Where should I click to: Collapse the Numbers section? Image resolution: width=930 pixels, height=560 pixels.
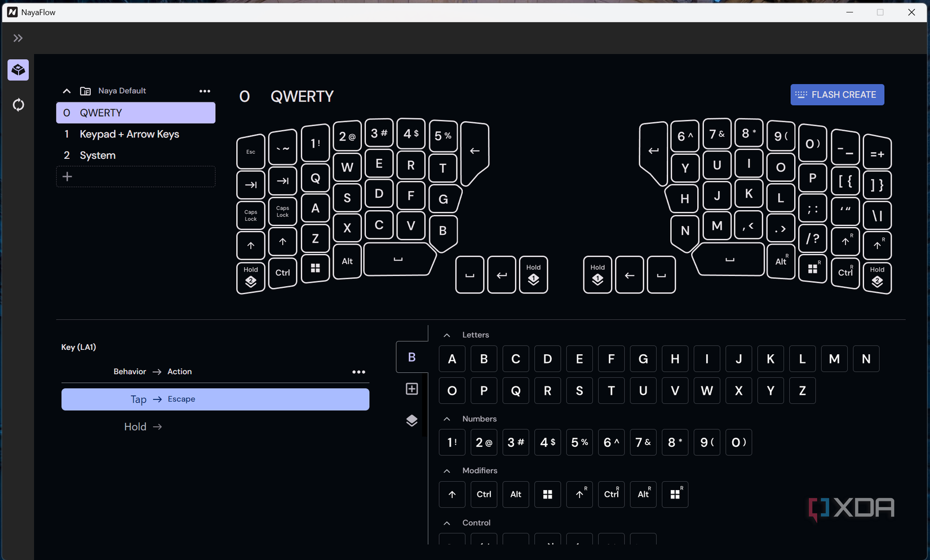click(x=447, y=419)
